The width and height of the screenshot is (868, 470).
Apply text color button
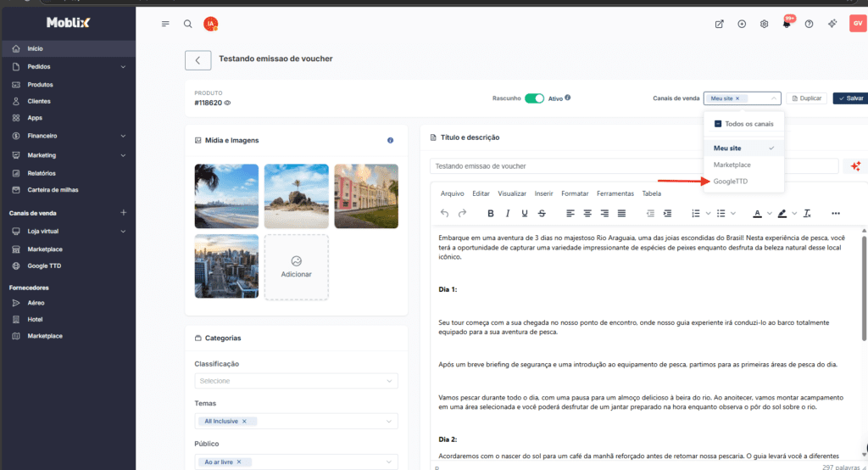757,213
